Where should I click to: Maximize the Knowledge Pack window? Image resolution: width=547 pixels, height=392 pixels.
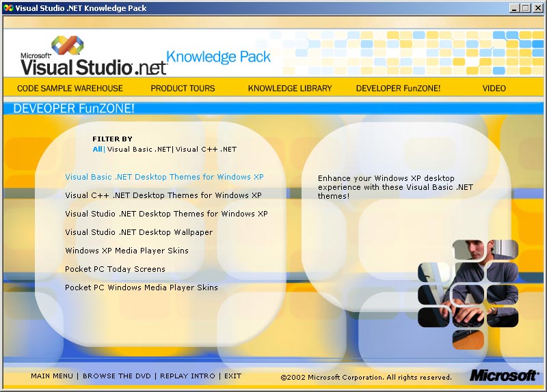[x=526, y=8]
